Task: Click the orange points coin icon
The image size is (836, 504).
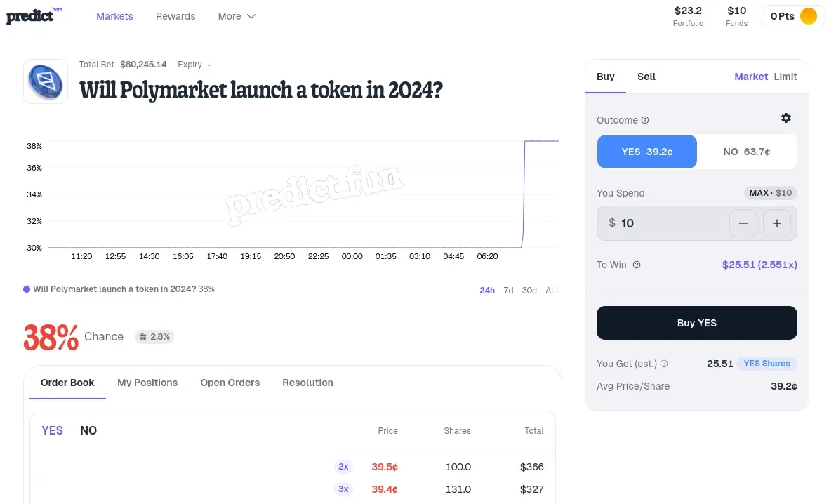Action: click(x=809, y=16)
